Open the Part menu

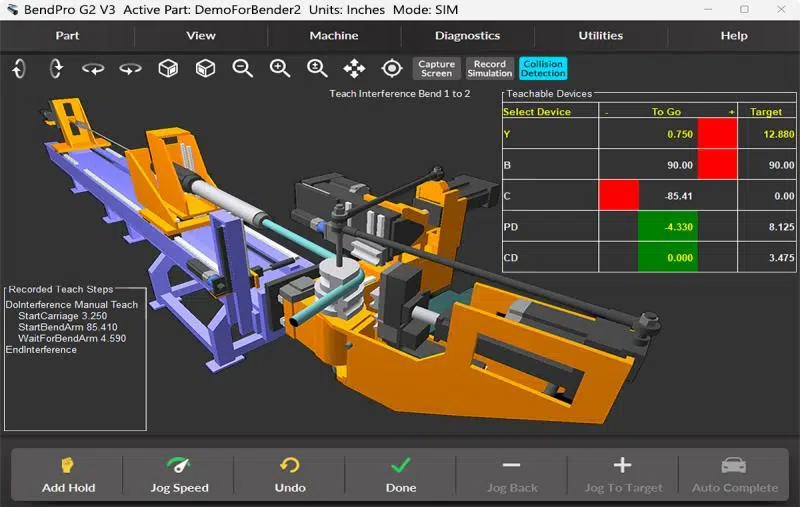tap(67, 36)
